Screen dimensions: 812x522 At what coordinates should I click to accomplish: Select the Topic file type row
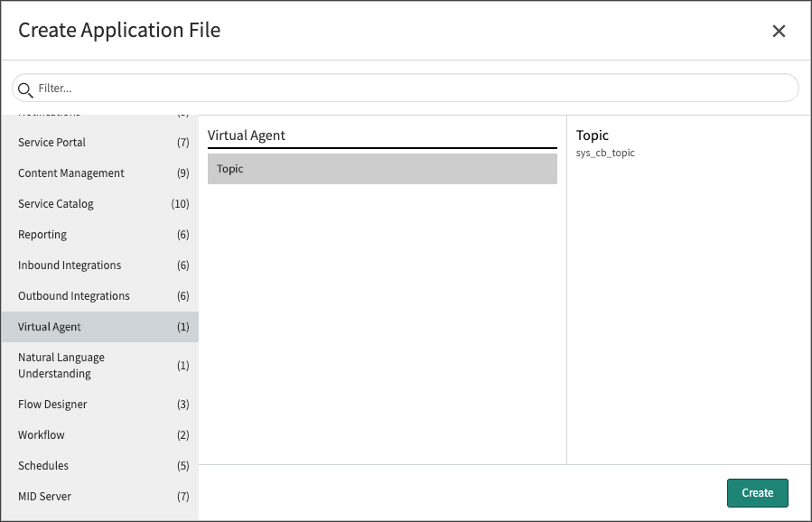click(382, 169)
